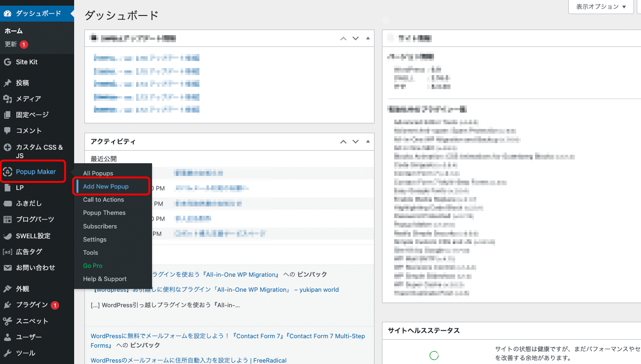
Task: Choose Go Pro in Popup Maker submenu
Action: (x=92, y=265)
